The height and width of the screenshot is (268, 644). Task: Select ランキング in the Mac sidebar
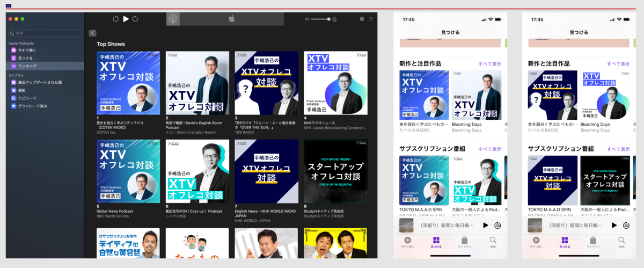(x=46, y=66)
